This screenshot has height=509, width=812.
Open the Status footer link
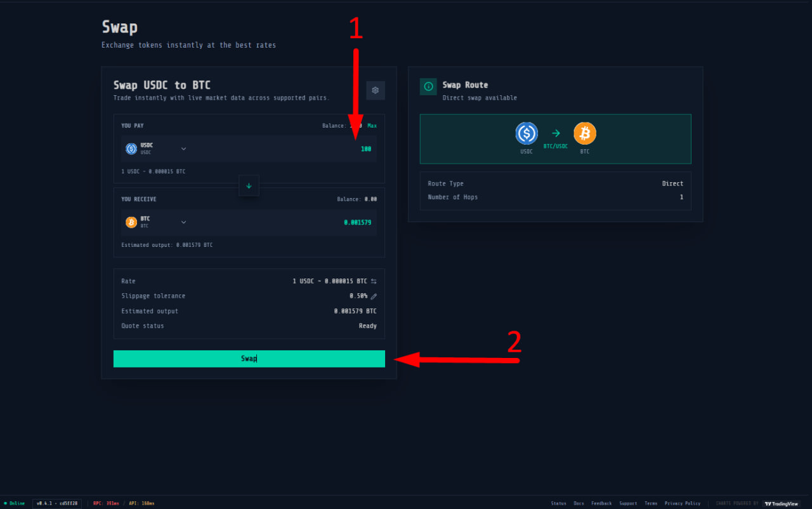559,503
